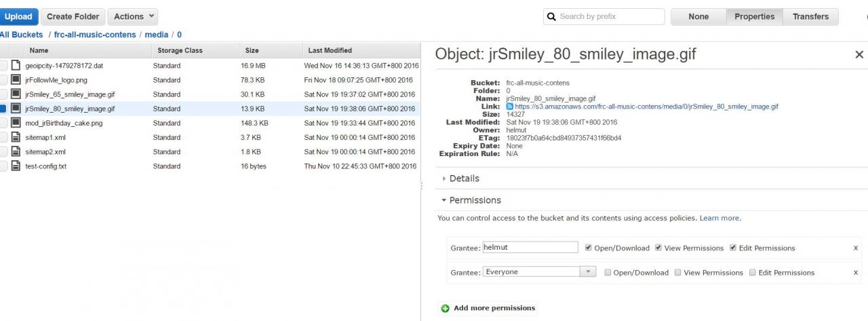Switch to the Transfers tab
Image resolution: width=868 pixels, height=321 pixels.
pos(810,16)
